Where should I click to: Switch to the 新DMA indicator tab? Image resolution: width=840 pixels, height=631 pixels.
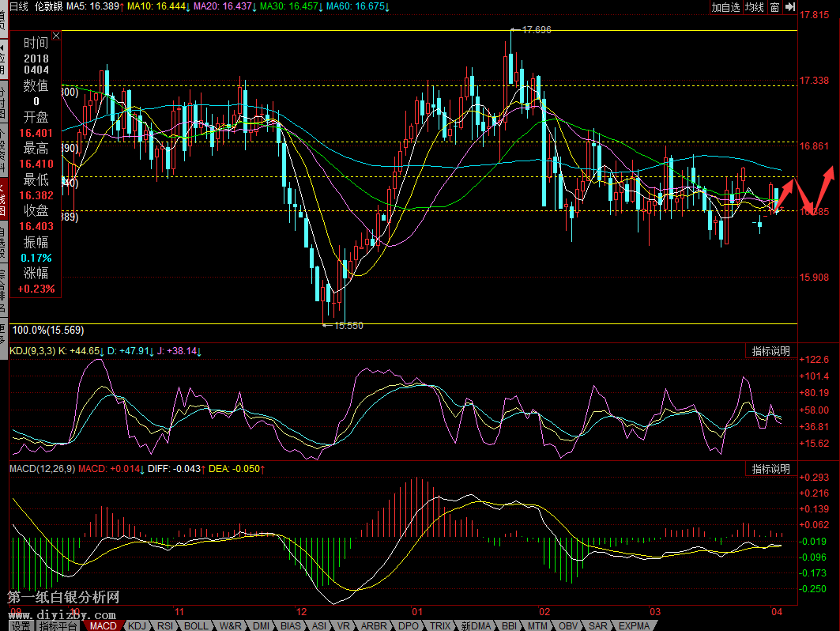pyautogui.click(x=477, y=625)
